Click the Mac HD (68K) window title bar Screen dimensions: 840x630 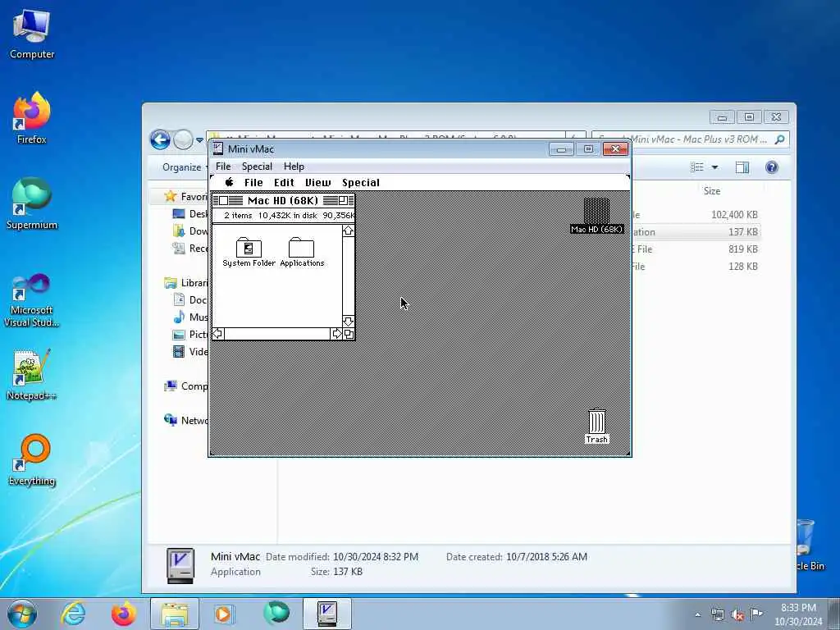[x=283, y=200]
